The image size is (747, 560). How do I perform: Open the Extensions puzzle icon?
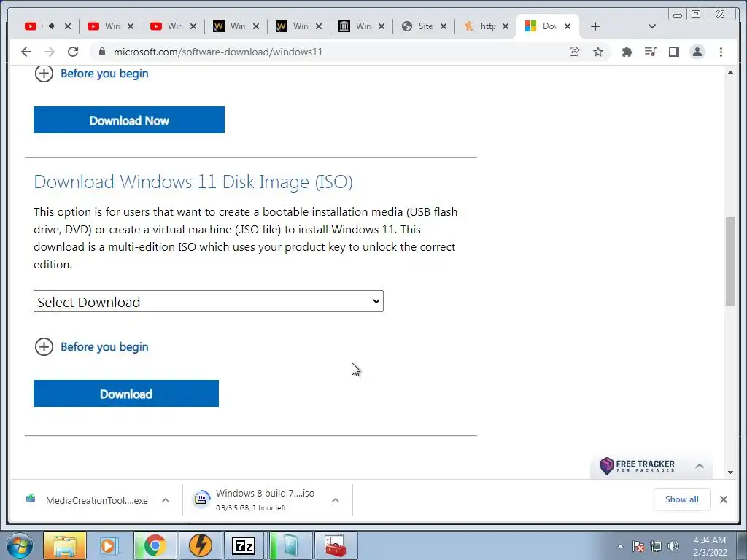pos(627,52)
